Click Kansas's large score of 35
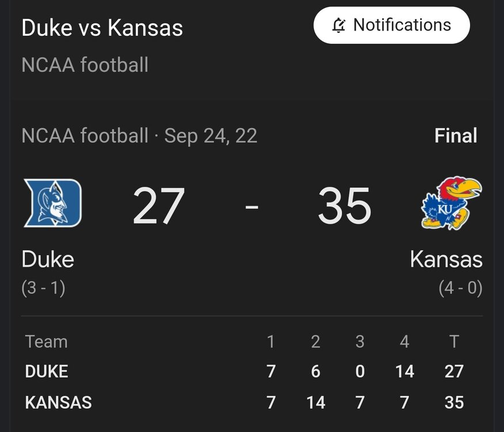 (x=344, y=206)
